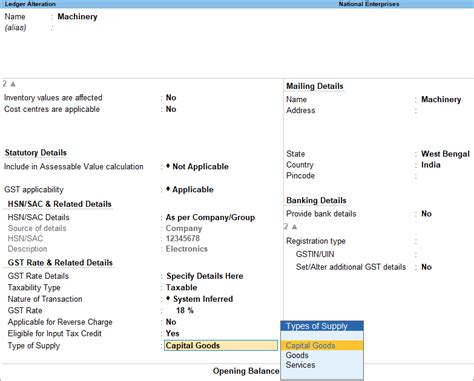Click the HSN/SAC & Related Details heading
The height and width of the screenshot is (381, 474).
point(60,204)
